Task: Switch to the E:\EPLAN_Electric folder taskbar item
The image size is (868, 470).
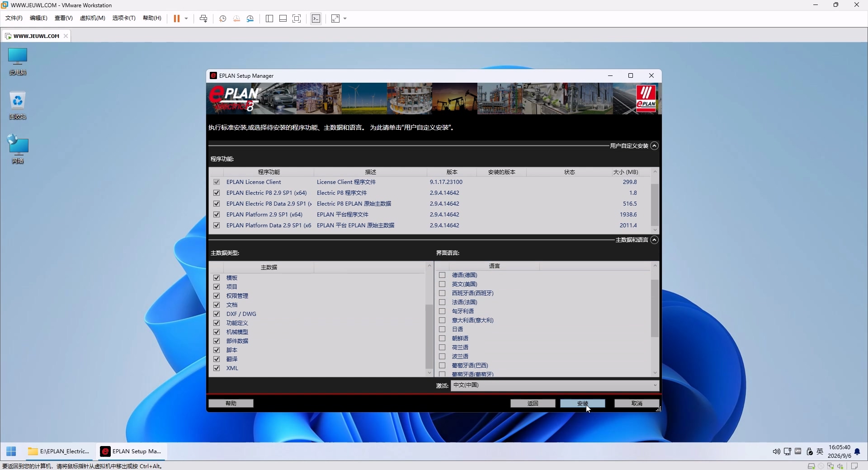Action: [x=59, y=451]
